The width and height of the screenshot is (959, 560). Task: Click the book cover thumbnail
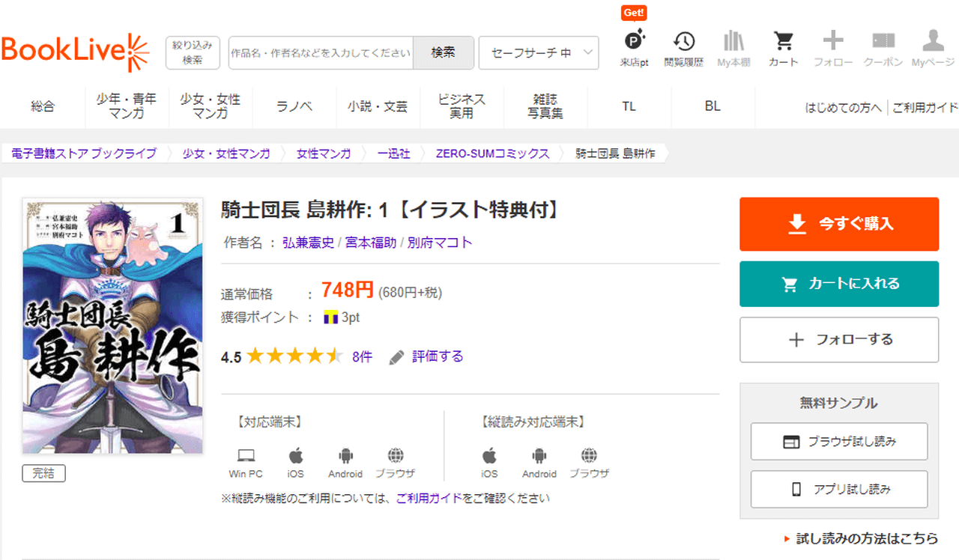(x=112, y=326)
